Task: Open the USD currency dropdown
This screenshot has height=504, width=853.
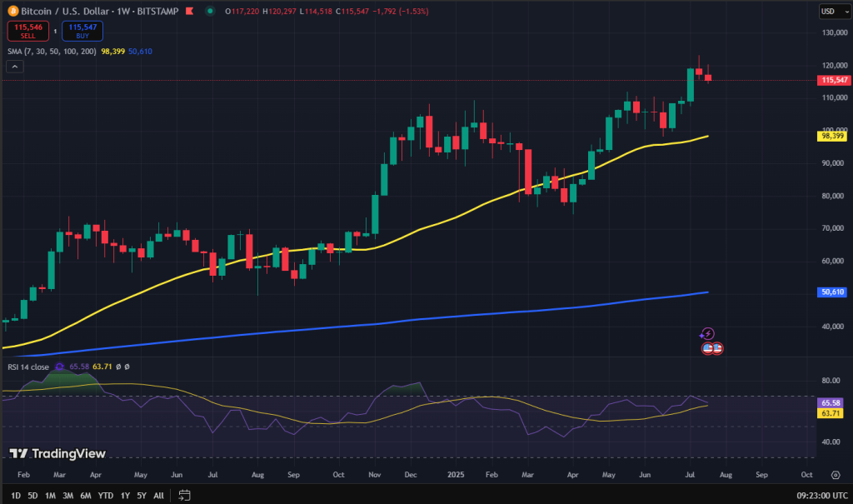Action: 835,11
